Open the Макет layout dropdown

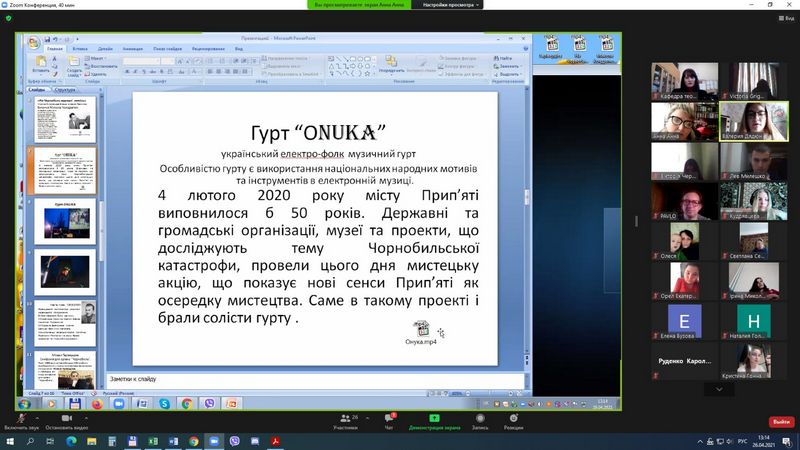pyautogui.click(x=96, y=59)
